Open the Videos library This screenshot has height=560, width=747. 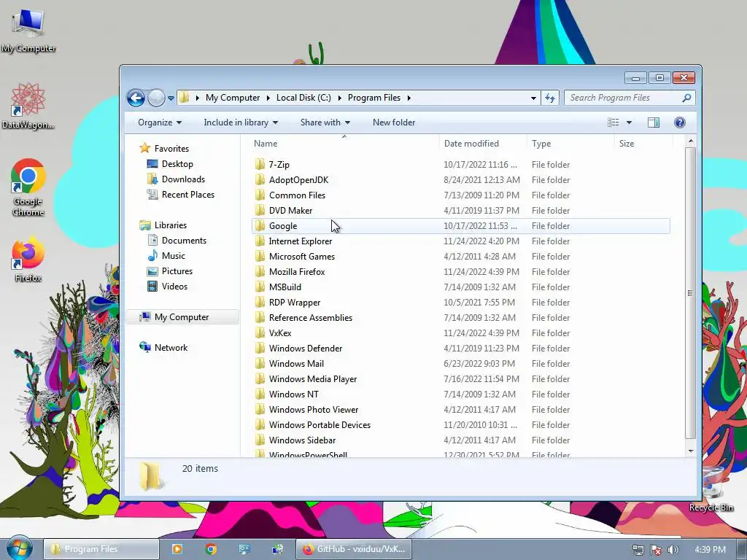[174, 286]
